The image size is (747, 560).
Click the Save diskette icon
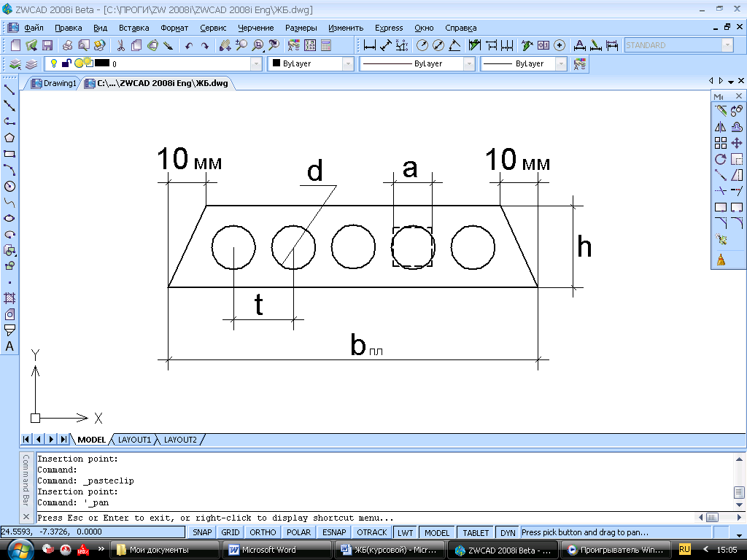click(x=47, y=45)
